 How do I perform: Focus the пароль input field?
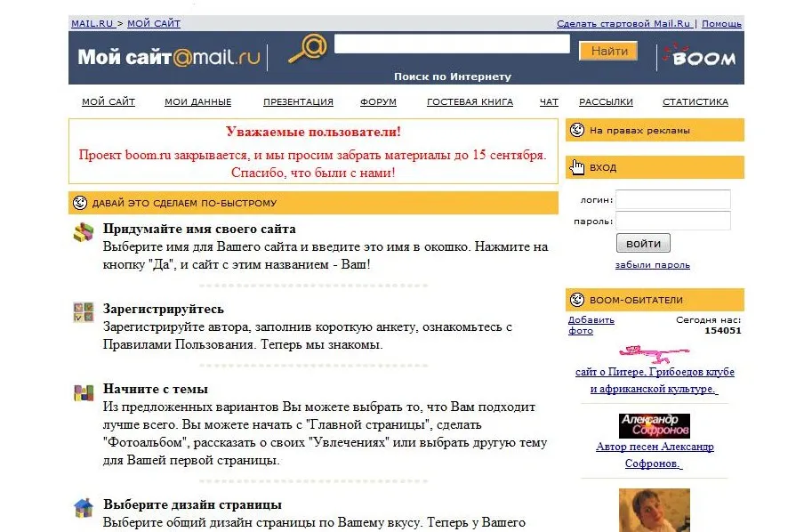[x=673, y=221]
